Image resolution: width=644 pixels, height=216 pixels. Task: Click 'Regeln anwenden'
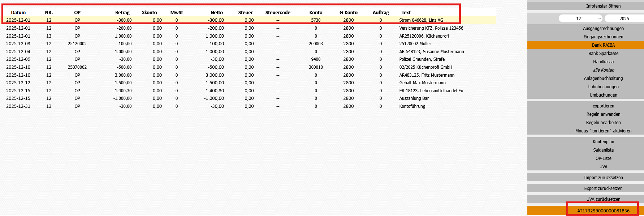pos(603,114)
